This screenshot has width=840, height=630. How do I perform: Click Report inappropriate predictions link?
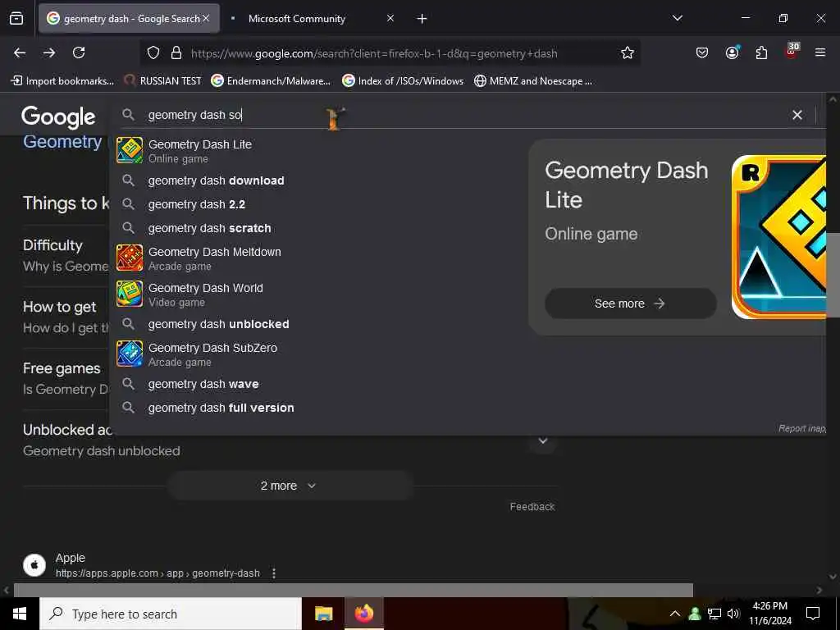[x=802, y=428]
